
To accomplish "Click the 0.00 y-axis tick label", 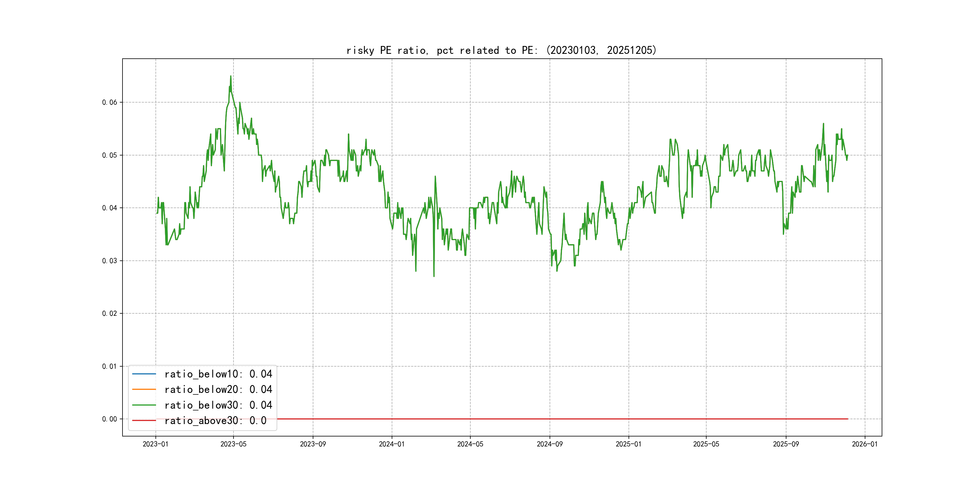I will 109,419.
